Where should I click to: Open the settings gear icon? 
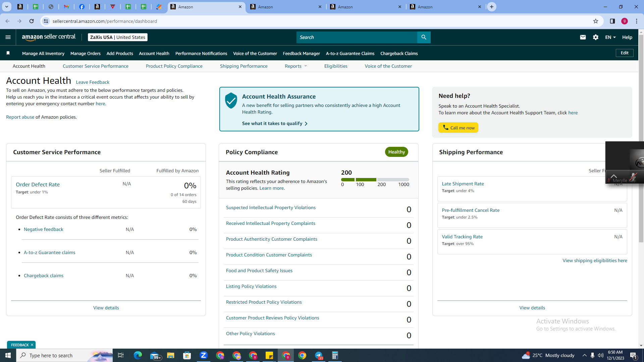(596, 37)
